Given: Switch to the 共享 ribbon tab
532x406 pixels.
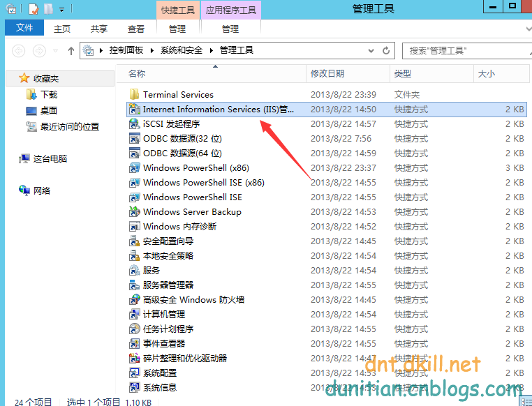Looking at the screenshot, I should [x=99, y=29].
